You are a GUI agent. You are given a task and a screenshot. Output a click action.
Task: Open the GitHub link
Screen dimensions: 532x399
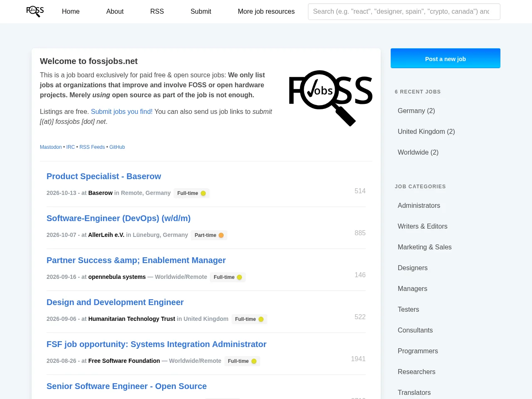coord(117,147)
